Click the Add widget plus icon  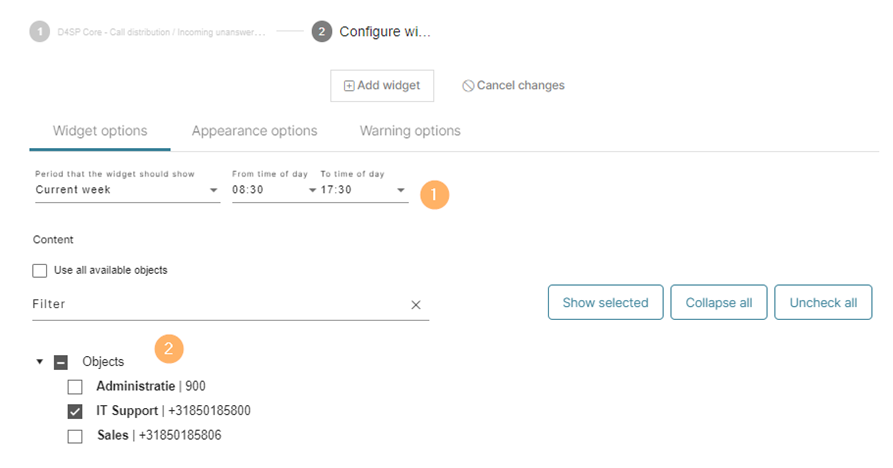[x=349, y=86]
